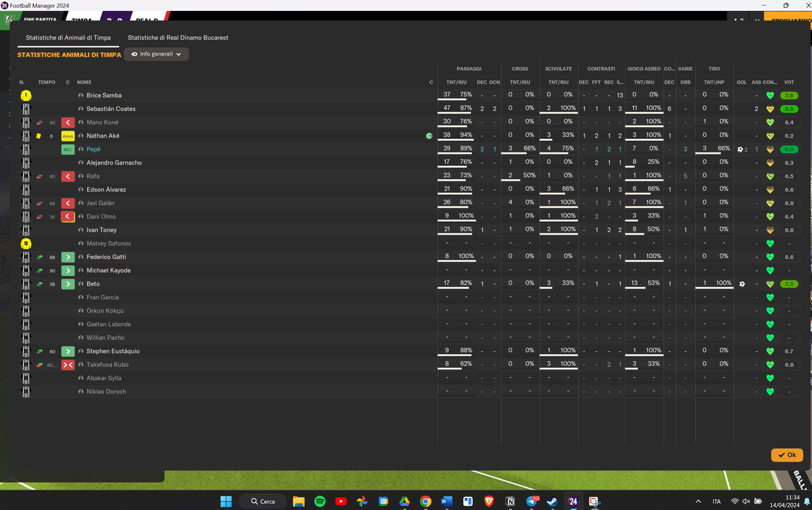
Task: Open player Pepê
Action: [x=94, y=149]
